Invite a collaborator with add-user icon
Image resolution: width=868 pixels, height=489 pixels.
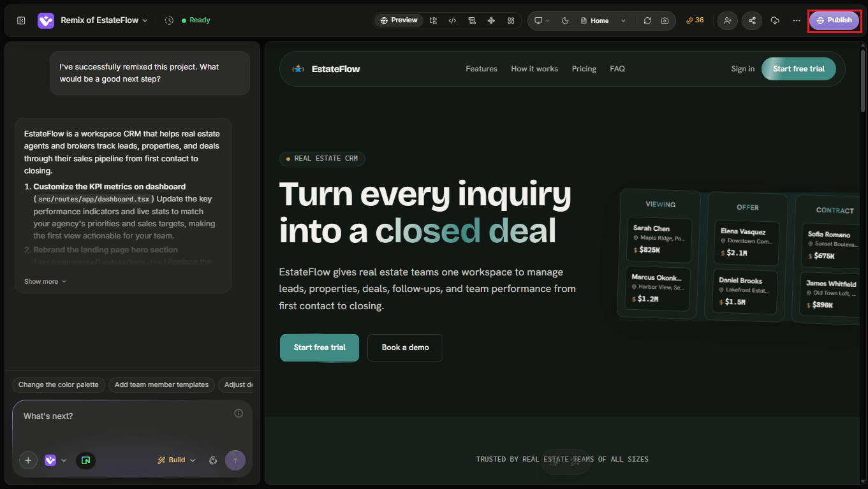(x=727, y=20)
